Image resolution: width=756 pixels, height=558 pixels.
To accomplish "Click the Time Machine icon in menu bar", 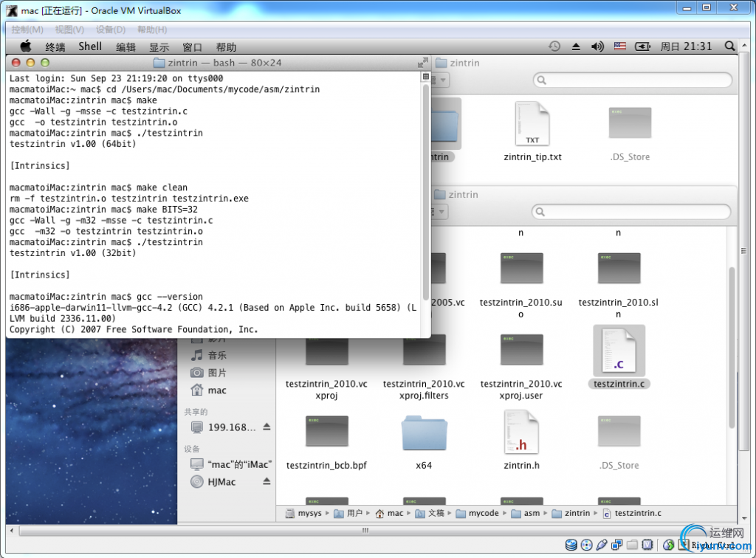I will tap(554, 46).
